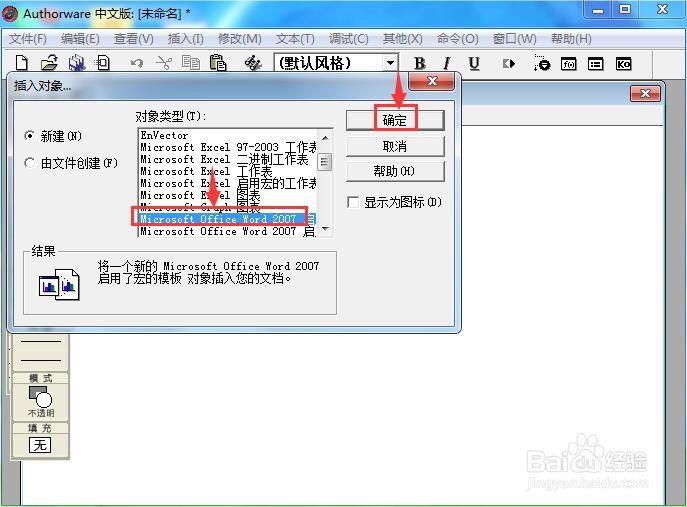
Task: Select the 由文件创建(F) radio button
Action: (x=29, y=163)
